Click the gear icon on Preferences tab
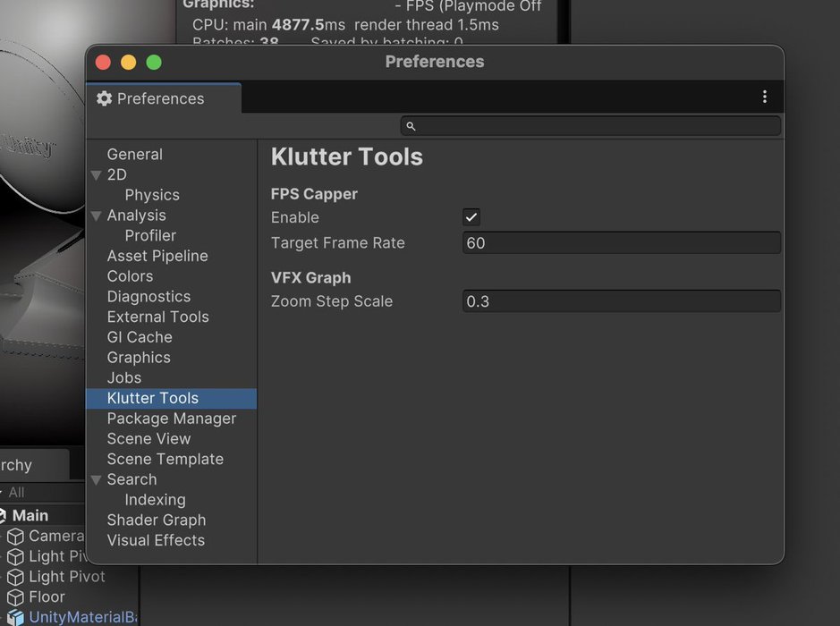 pos(105,98)
